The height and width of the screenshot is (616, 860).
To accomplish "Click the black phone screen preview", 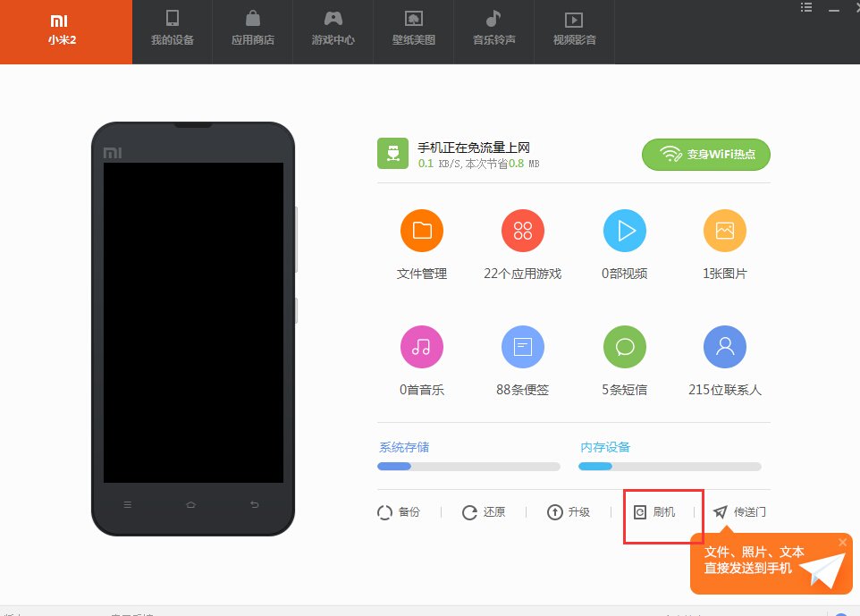I will (194, 323).
